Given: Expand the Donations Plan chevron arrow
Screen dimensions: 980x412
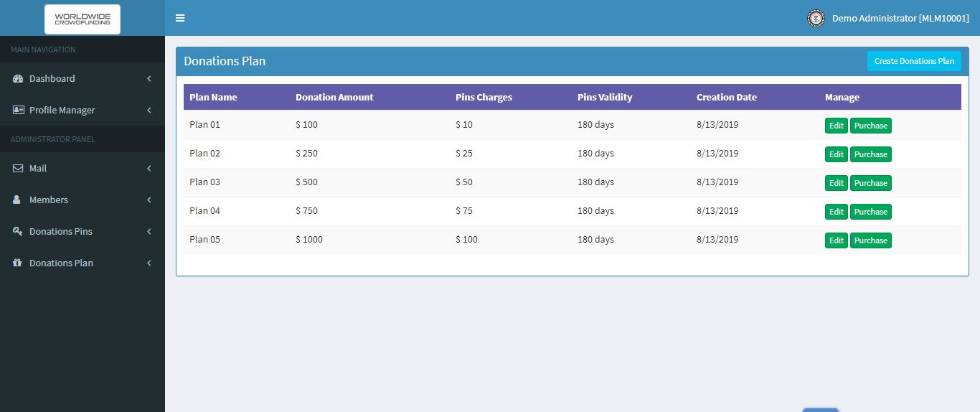Looking at the screenshot, I should point(149,263).
